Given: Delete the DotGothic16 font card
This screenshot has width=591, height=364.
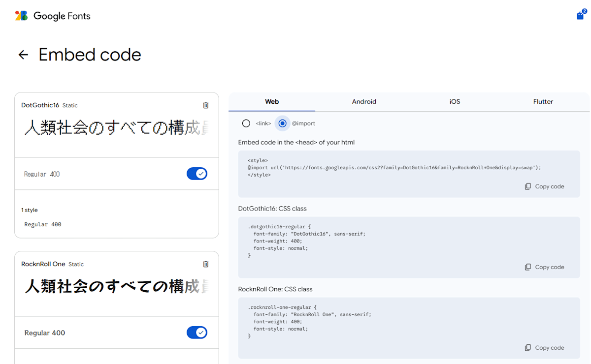Looking at the screenshot, I should [x=205, y=105].
